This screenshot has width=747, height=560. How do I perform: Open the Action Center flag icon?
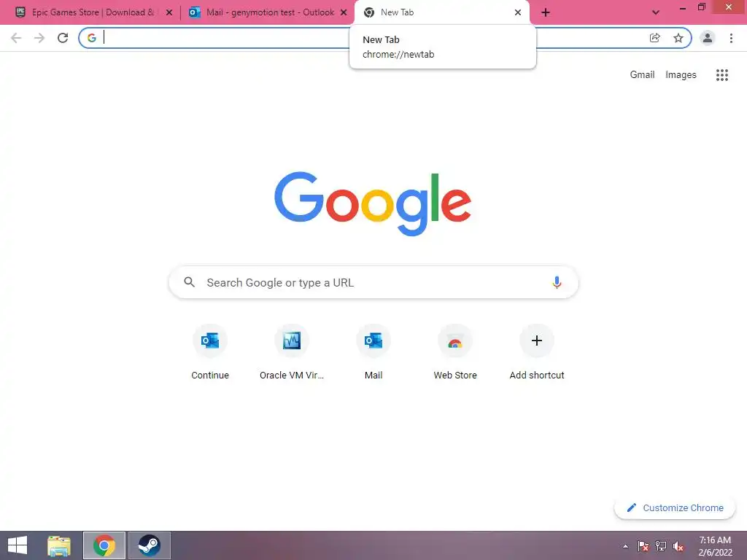[643, 546]
